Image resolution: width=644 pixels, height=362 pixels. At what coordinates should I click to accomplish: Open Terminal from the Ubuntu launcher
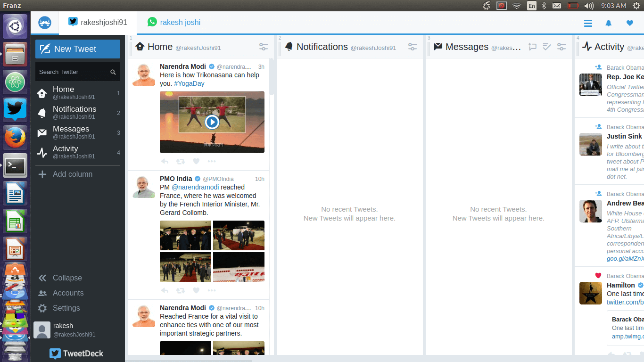pos(15,165)
